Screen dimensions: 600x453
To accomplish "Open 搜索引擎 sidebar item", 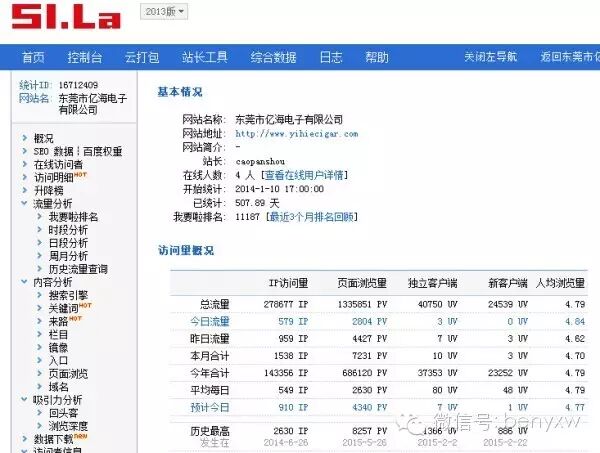I will [x=68, y=295].
